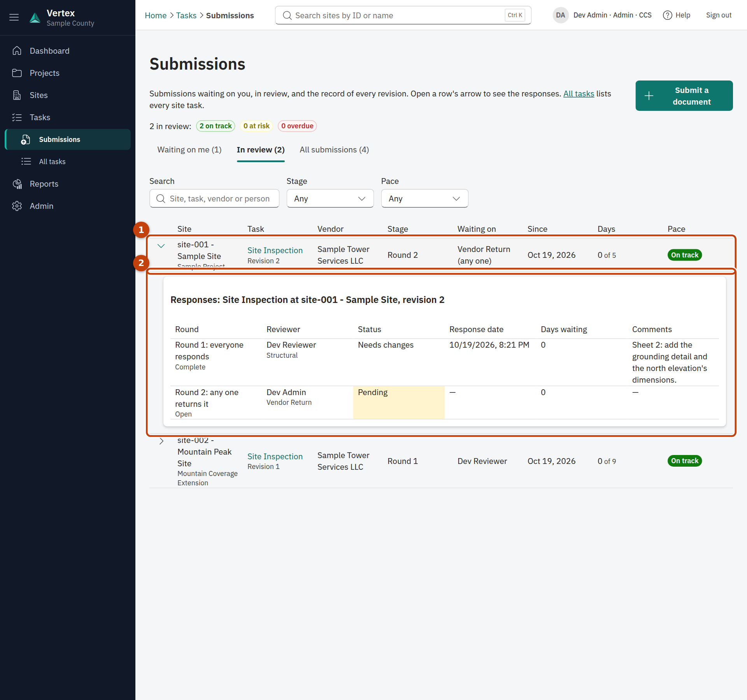Screen dimensions: 747x700
Task: Open Site Inspection Revision 2 task link
Action: pos(275,250)
